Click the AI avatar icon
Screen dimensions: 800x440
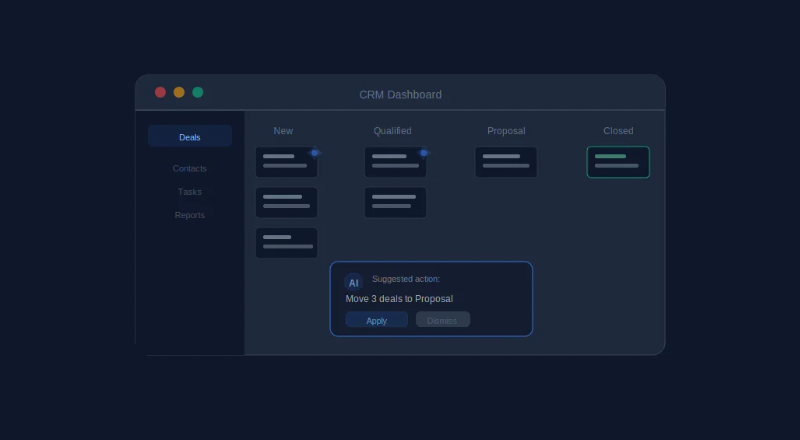(x=354, y=283)
